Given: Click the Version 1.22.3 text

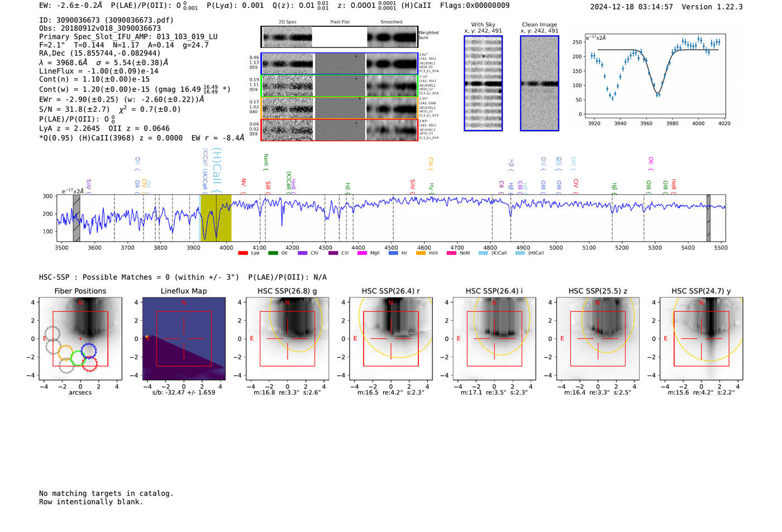Looking at the screenshot, I should tap(712, 7).
